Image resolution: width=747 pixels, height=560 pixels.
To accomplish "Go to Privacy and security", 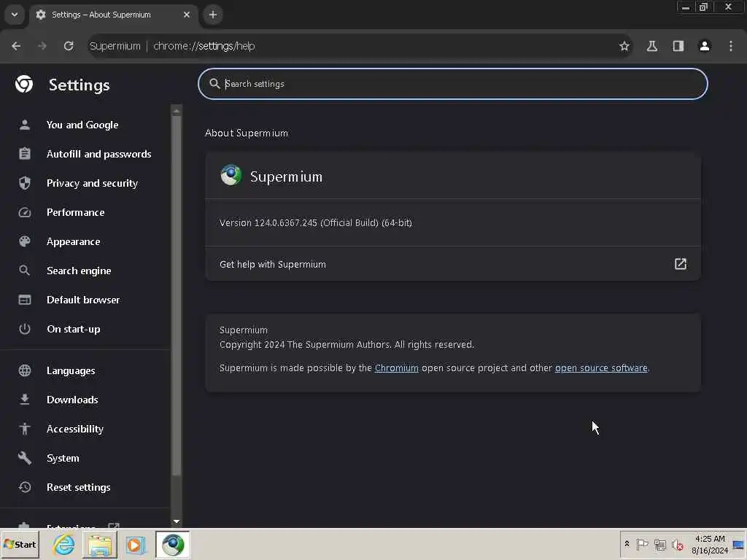I will click(92, 183).
